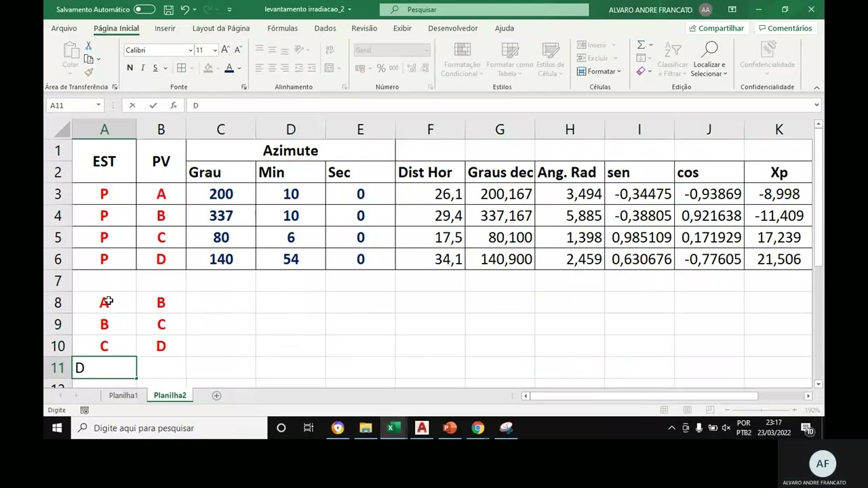Switch to the Exibir tab
This screenshot has width=868, height=488.
[402, 28]
